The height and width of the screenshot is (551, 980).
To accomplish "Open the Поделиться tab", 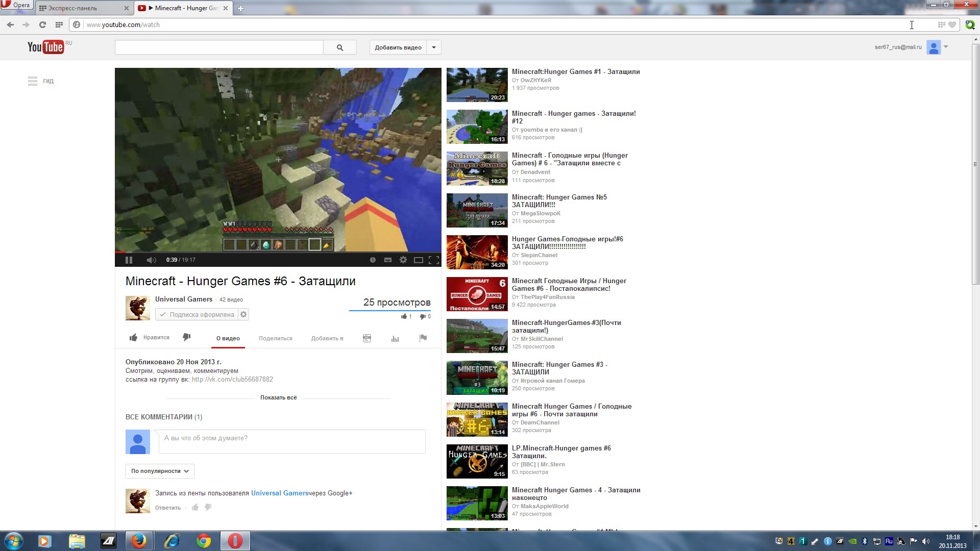I will coord(276,338).
